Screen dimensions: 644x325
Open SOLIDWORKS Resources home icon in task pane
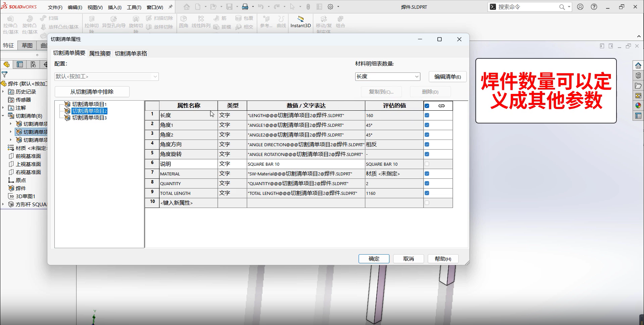pos(638,65)
